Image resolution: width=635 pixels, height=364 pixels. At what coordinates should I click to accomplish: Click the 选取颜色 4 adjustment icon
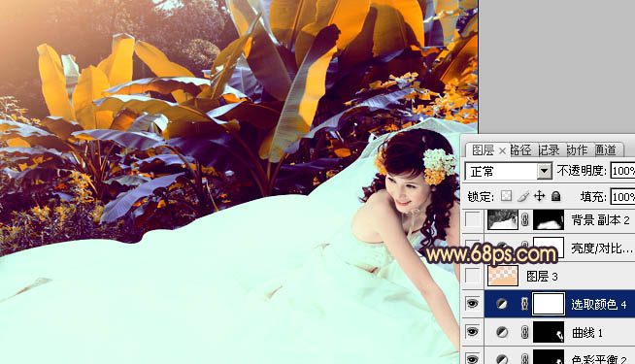point(502,304)
